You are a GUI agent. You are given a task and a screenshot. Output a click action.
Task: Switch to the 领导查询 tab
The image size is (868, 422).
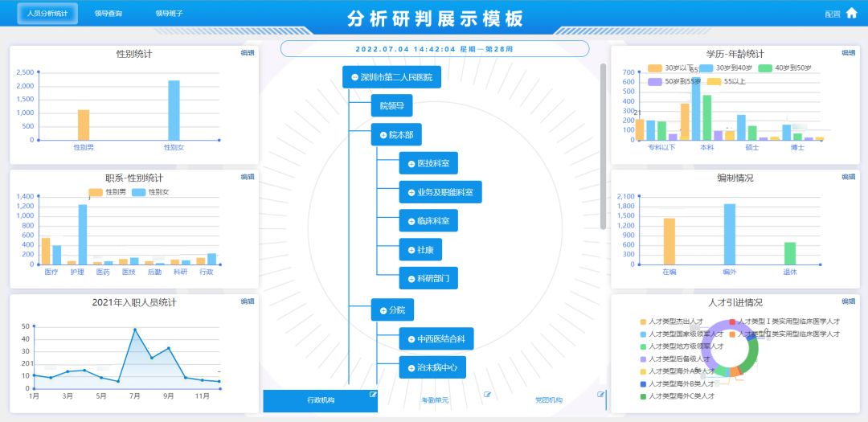coord(108,14)
